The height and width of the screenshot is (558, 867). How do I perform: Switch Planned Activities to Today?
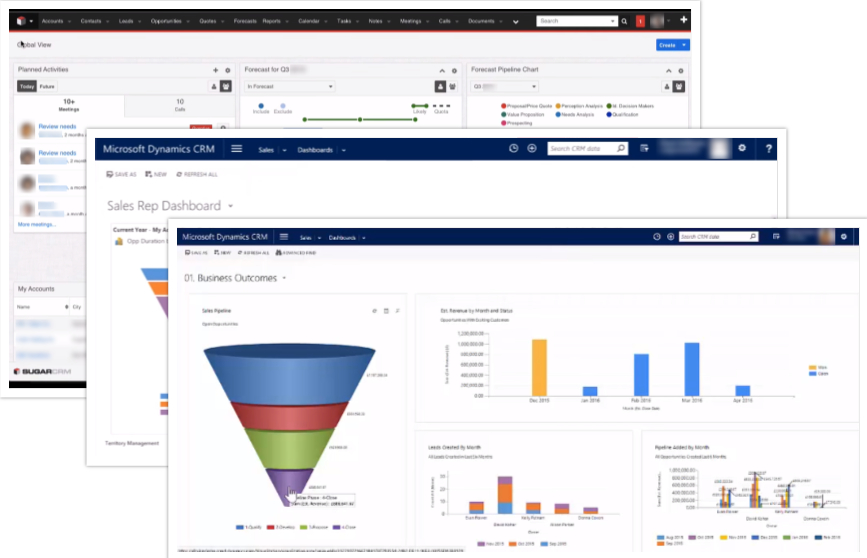(x=27, y=86)
